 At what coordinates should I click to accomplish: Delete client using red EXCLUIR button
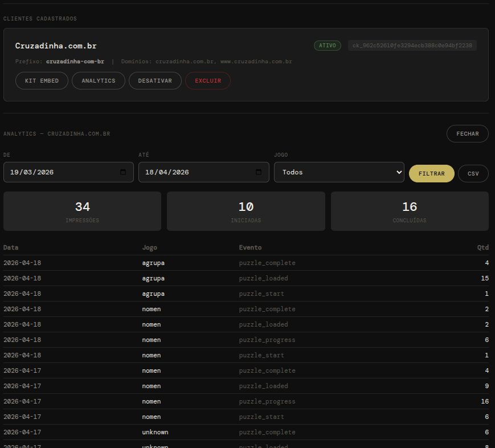pos(207,80)
